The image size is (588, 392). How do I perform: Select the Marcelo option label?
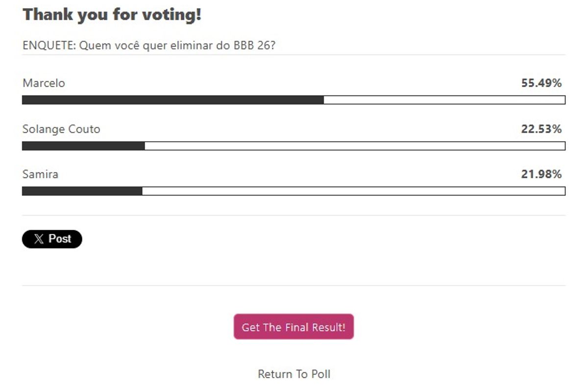pyautogui.click(x=44, y=83)
